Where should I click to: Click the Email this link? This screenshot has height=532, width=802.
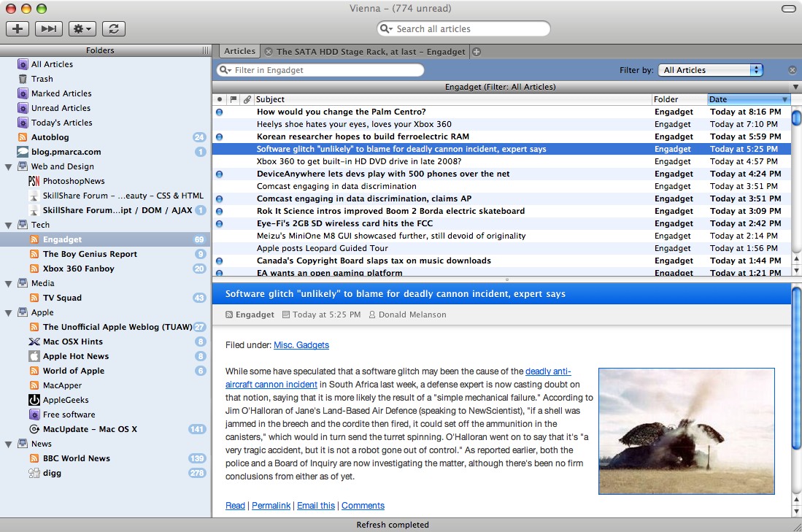[x=316, y=506]
